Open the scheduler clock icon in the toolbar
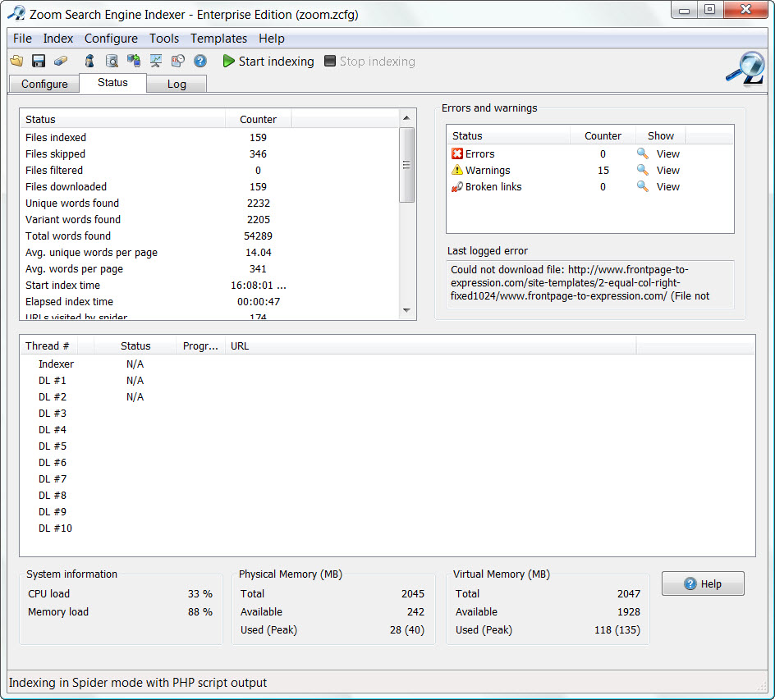Viewport: 775px width, 700px height. 178,61
